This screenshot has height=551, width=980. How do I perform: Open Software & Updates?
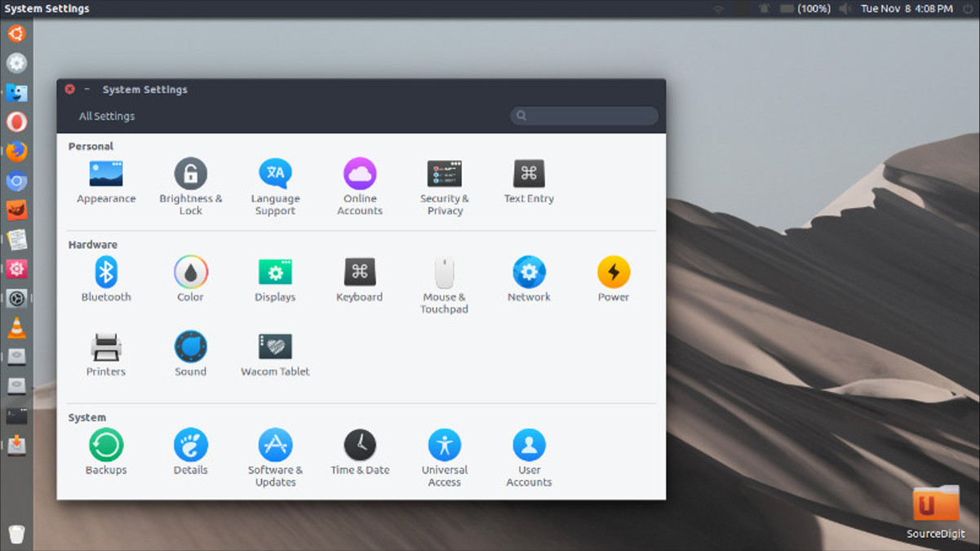coord(275,458)
